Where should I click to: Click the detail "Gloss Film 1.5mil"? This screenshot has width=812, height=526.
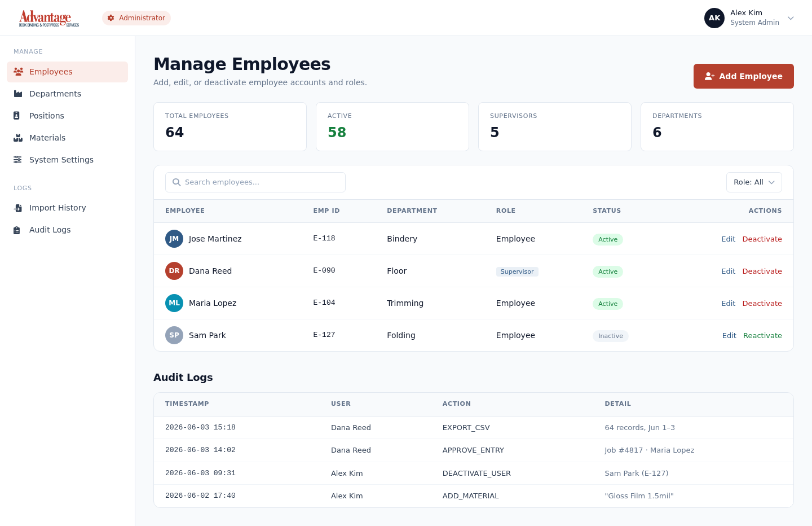pyautogui.click(x=639, y=496)
